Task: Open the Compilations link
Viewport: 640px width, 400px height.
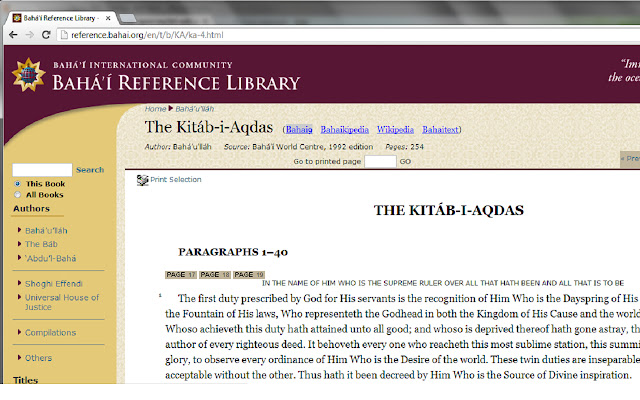Action: pos(50,333)
